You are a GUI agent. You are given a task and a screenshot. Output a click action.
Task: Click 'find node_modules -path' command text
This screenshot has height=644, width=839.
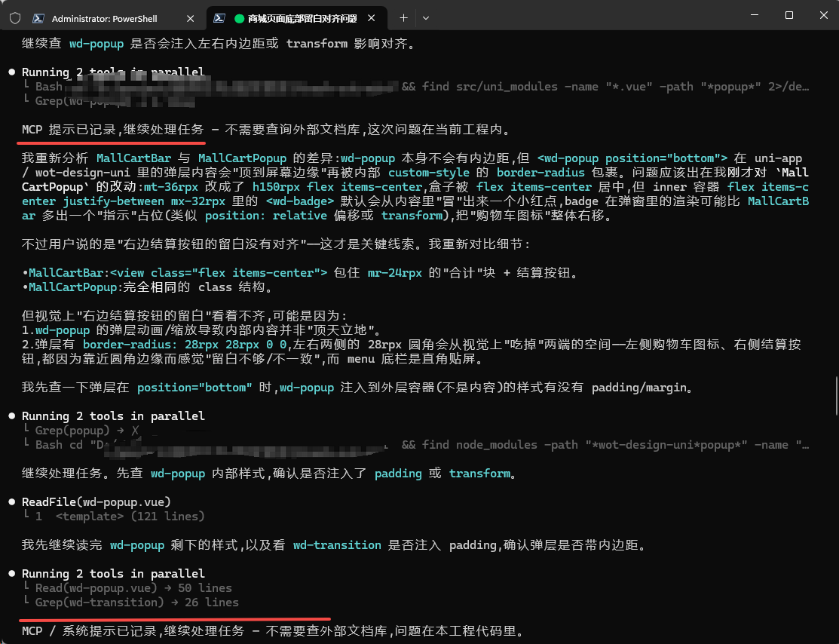(499, 444)
